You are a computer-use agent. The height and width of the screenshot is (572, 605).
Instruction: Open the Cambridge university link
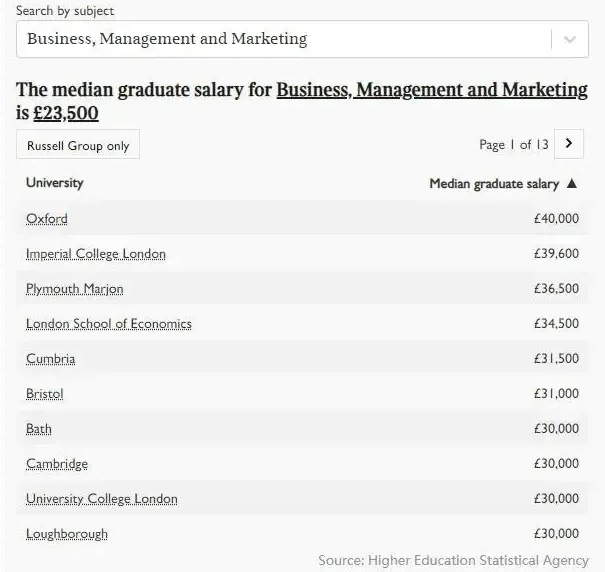pos(57,464)
